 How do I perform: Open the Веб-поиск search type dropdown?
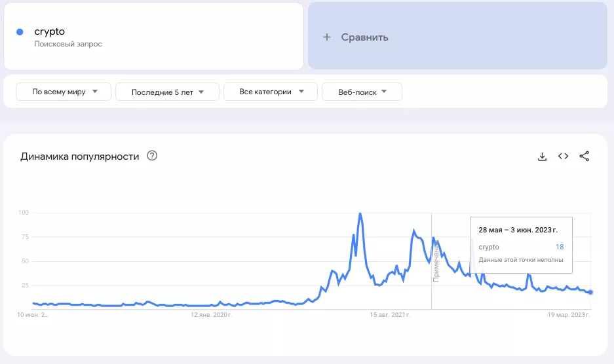(362, 92)
